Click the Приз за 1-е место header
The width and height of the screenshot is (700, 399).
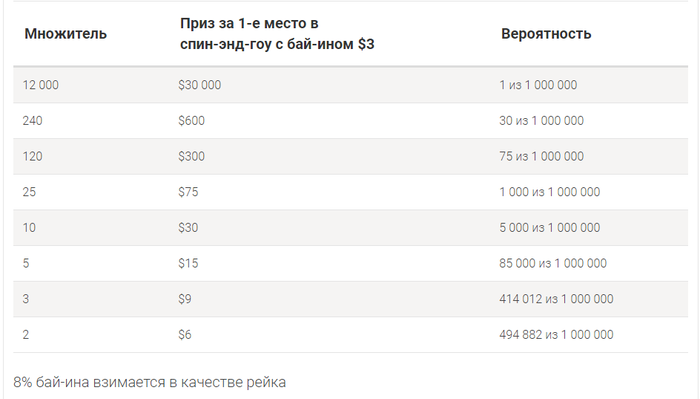277,33
